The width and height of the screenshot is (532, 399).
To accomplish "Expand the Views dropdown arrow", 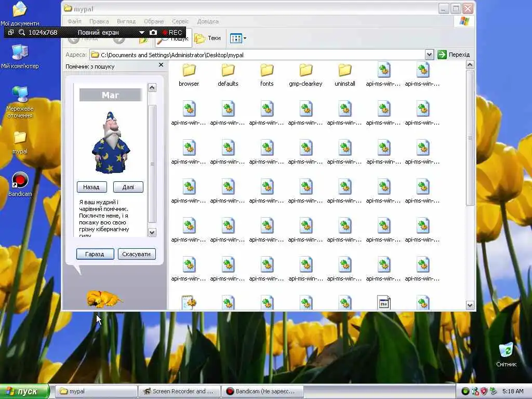I will tap(245, 38).
